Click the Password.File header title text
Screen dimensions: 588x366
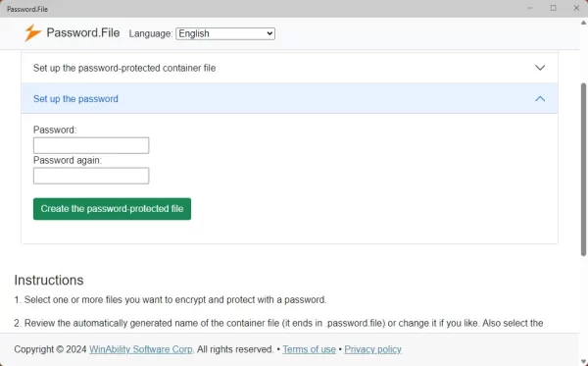83,33
